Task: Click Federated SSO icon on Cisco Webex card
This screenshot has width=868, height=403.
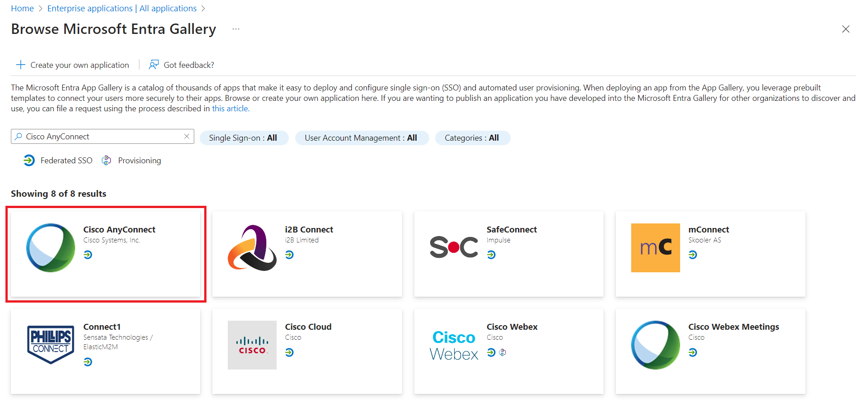Action: pos(491,352)
